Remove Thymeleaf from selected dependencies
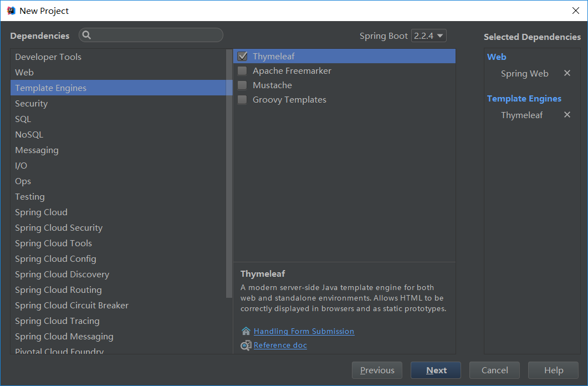This screenshot has width=588, height=386. (567, 115)
